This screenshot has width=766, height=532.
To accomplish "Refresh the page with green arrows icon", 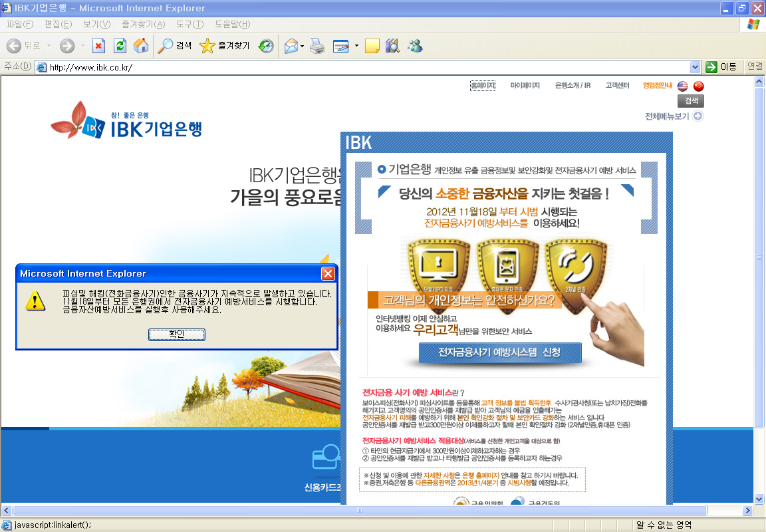I will coord(120,46).
